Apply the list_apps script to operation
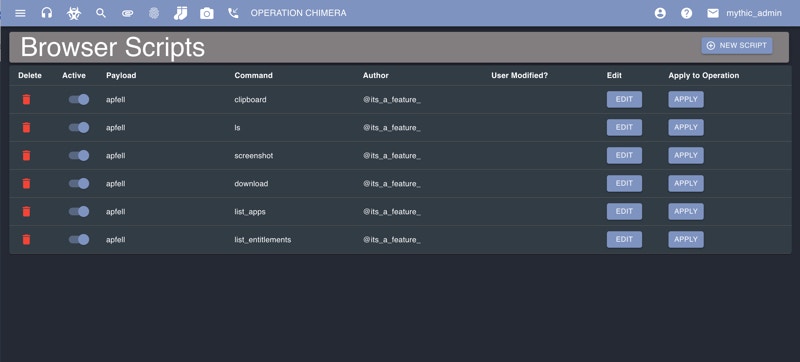The height and width of the screenshot is (362, 800). coord(686,212)
